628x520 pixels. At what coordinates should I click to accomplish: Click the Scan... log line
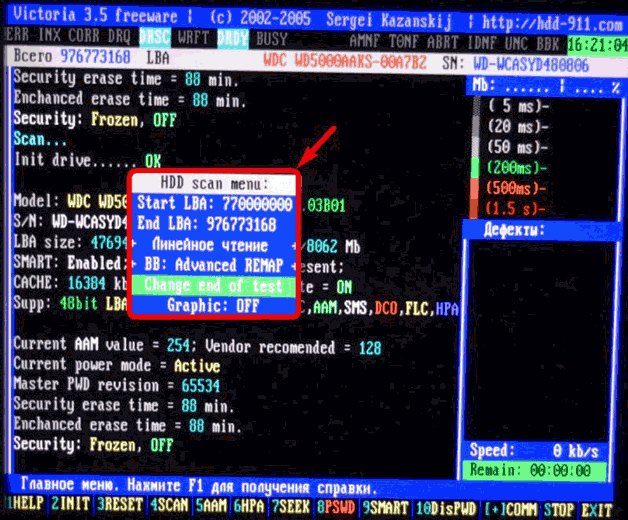pyautogui.click(x=40, y=139)
